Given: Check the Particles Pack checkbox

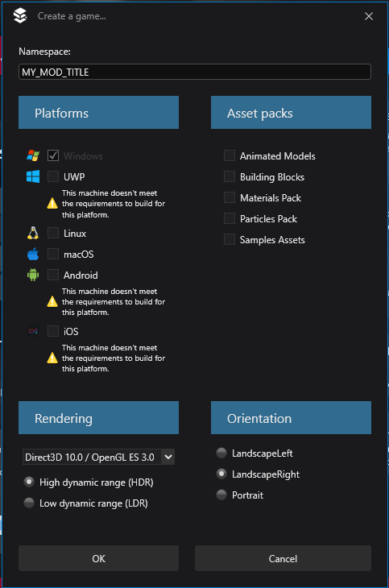Looking at the screenshot, I should coord(230,218).
